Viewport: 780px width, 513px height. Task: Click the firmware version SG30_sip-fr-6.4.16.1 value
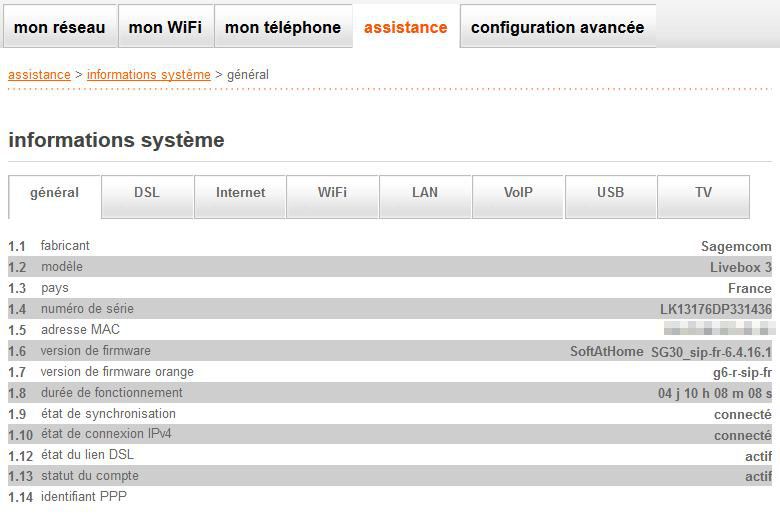click(x=711, y=352)
